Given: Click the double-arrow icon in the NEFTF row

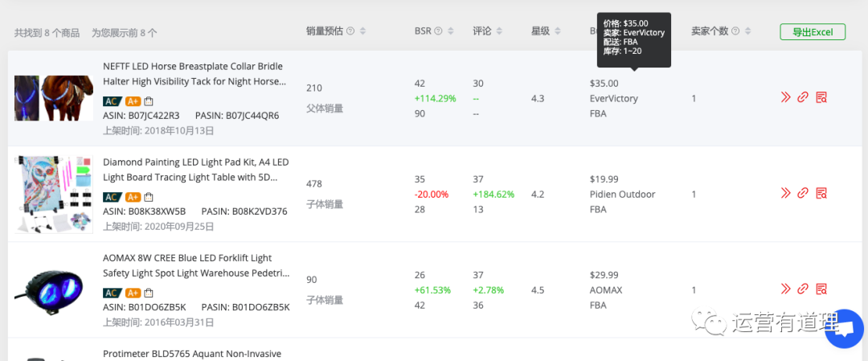Looking at the screenshot, I should point(785,97).
